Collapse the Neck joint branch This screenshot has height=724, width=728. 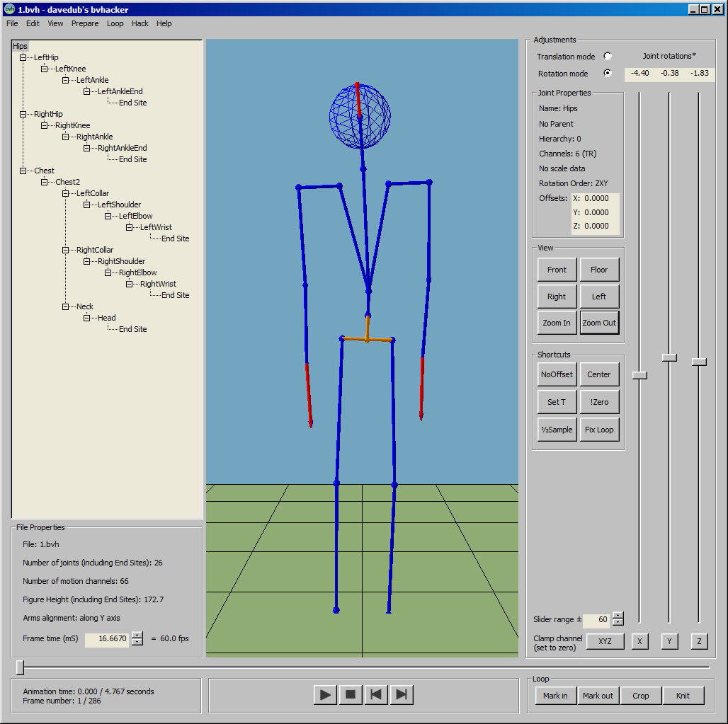[66, 306]
